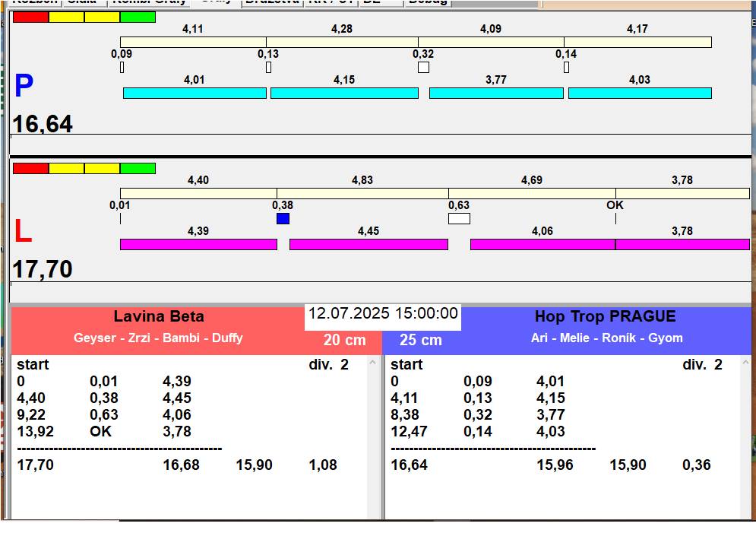
Task: Click the 0,36 value in Hop Trop summary
Action: [697, 465]
